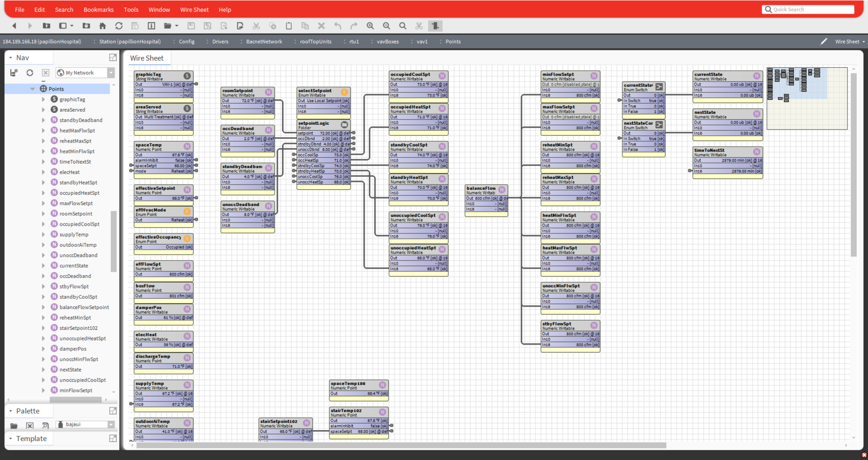The height and width of the screenshot is (460, 868).
Task: Open the Bookmarks menu
Action: 98,10
